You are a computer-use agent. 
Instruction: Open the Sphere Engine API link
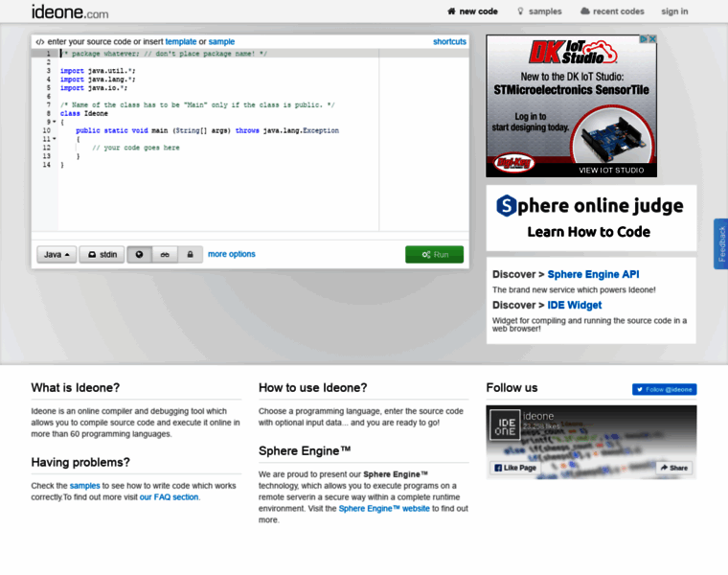[x=593, y=274]
